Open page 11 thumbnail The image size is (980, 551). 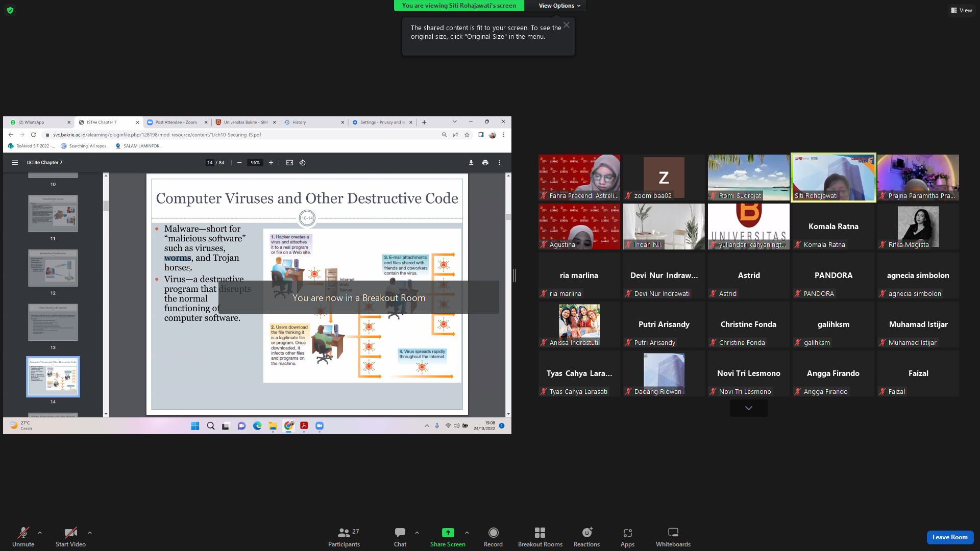pos(53,214)
